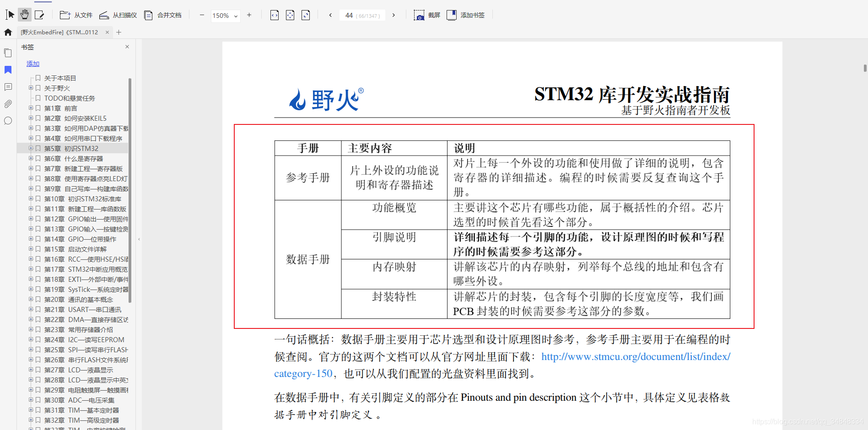
Task: Zoom out with minus button
Action: tap(202, 15)
